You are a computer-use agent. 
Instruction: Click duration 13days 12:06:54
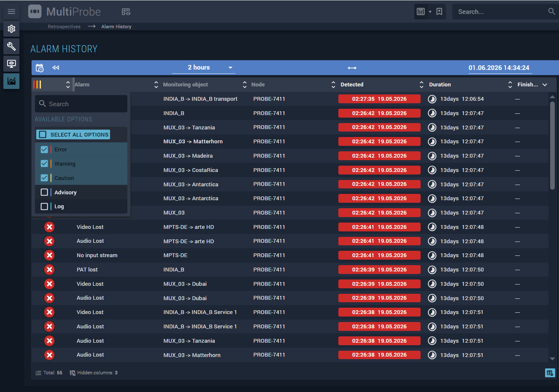[x=462, y=99]
